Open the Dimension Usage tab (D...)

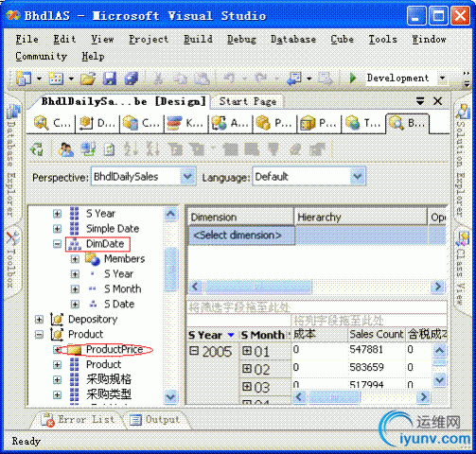(x=97, y=123)
